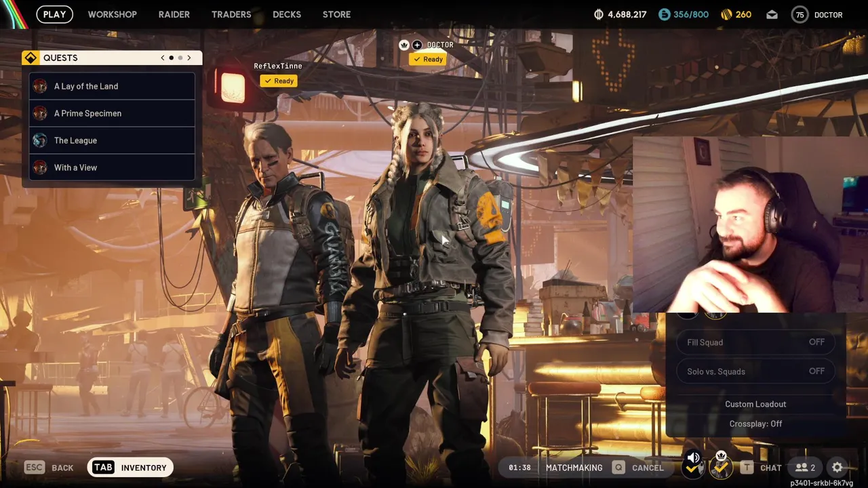Click ReflexTinne's Ready badge
The width and height of the screenshot is (868, 488).
point(279,81)
